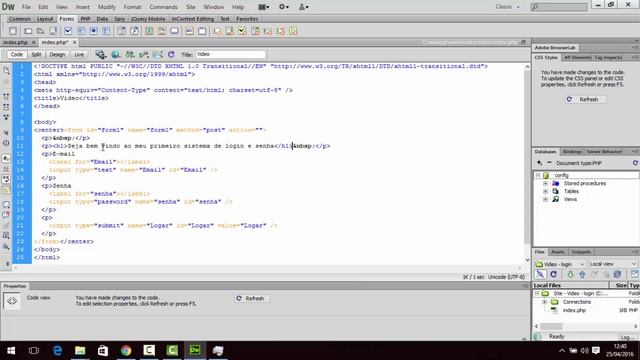This screenshot has height=360, width=640.
Task: Open Google Chrome from the taskbar
Action: coord(126,350)
